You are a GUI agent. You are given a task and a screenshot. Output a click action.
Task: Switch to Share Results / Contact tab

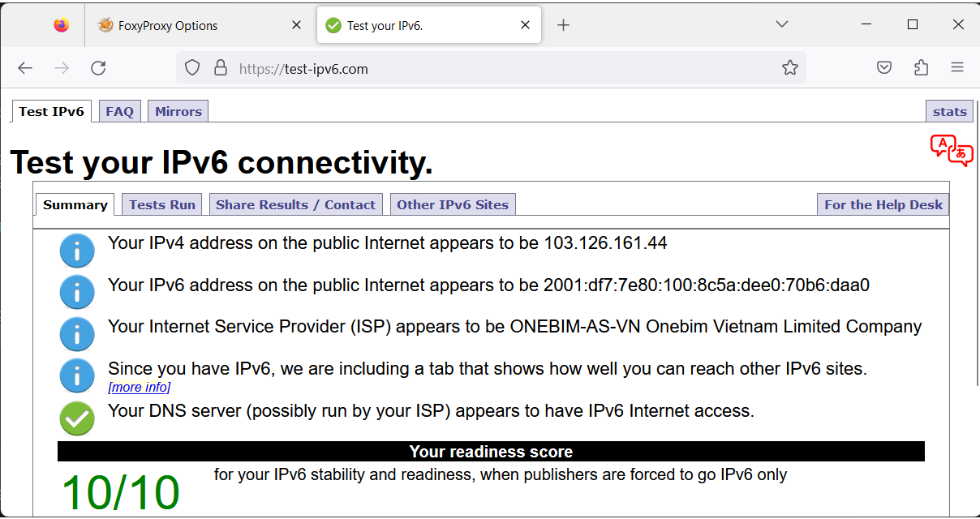tap(295, 204)
